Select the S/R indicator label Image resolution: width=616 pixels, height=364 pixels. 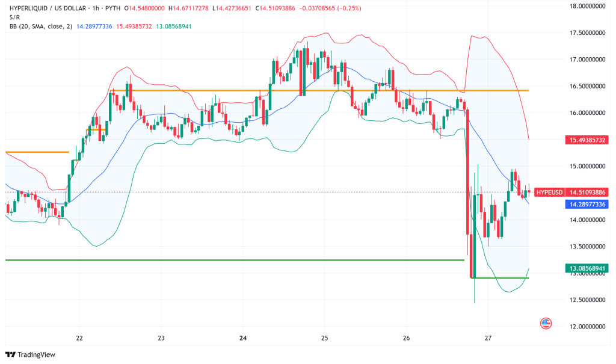(14, 17)
